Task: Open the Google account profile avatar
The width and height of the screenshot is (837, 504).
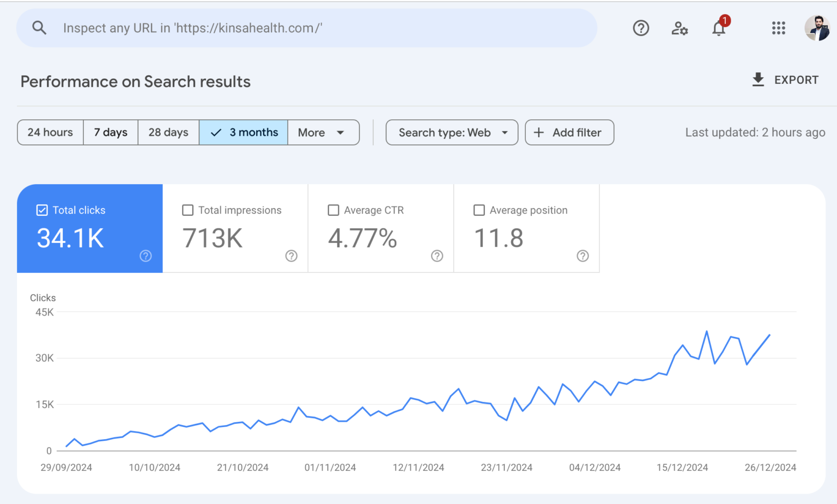Action: pyautogui.click(x=817, y=28)
